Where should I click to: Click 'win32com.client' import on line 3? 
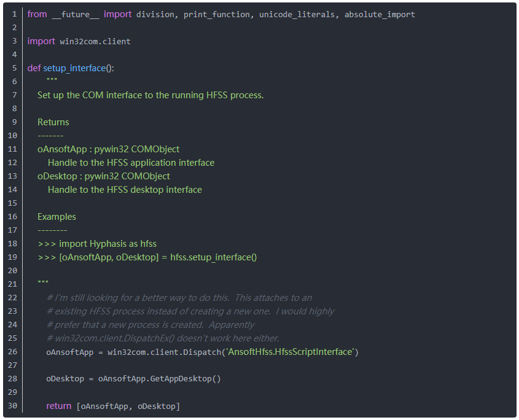[x=95, y=41]
